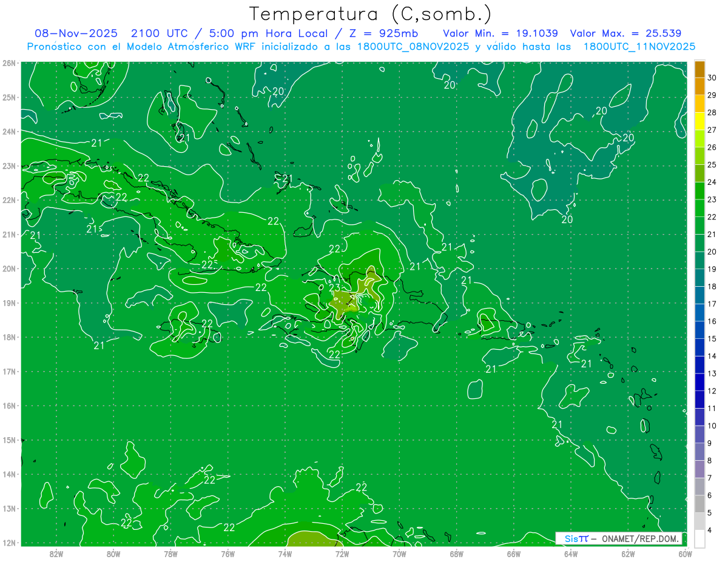The width and height of the screenshot is (728, 562).
Task: Click the ONAMET/REP.DOM. credit label
Action: click(x=640, y=538)
